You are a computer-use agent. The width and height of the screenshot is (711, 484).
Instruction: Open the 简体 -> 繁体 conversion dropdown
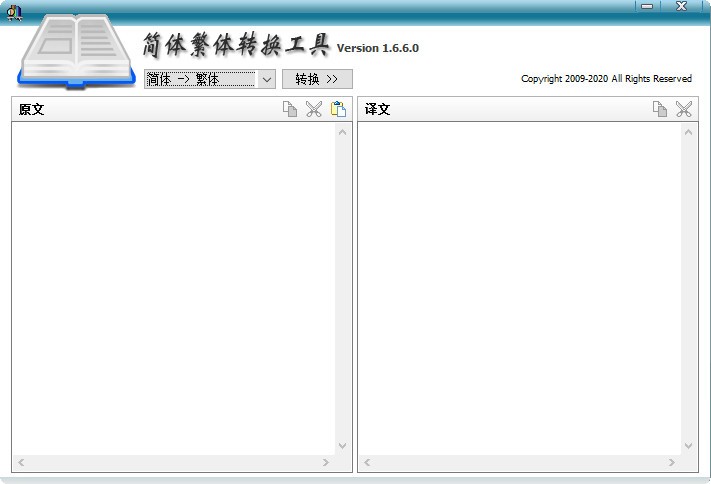pyautogui.click(x=209, y=79)
